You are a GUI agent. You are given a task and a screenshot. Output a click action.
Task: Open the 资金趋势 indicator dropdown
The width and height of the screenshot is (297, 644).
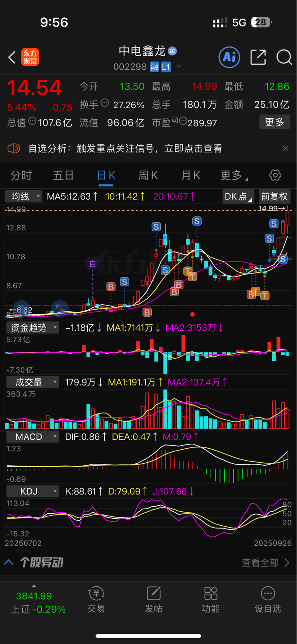click(32, 328)
